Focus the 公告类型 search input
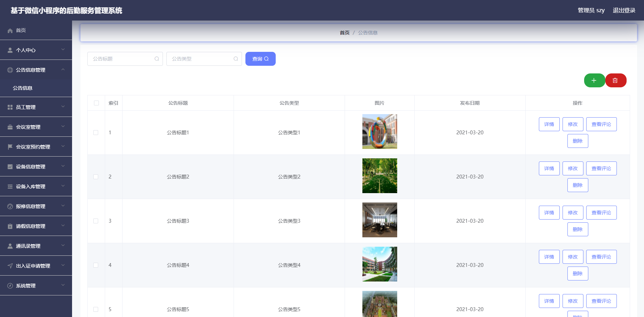The image size is (644, 317). (204, 59)
